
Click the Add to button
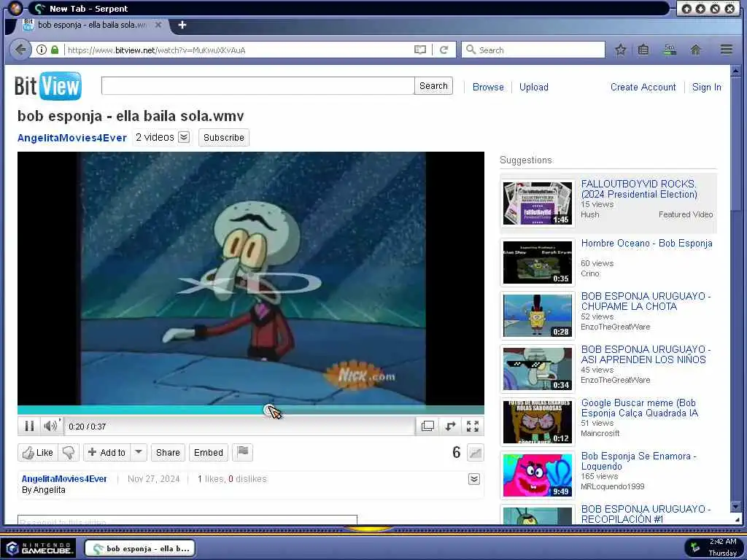click(x=107, y=452)
